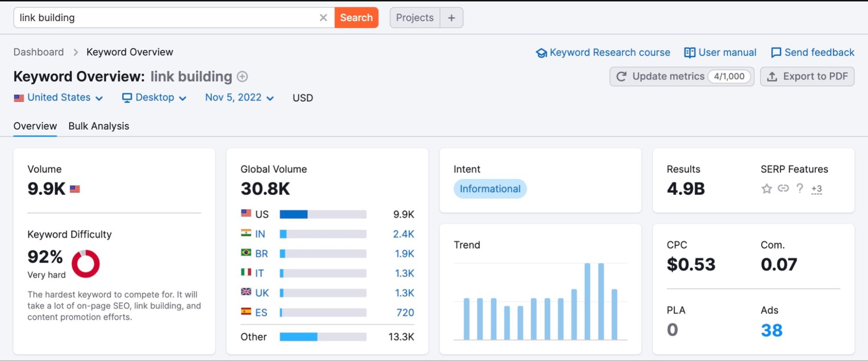868x361 pixels.
Task: Add keyword using plus circle icon
Action: click(x=242, y=77)
